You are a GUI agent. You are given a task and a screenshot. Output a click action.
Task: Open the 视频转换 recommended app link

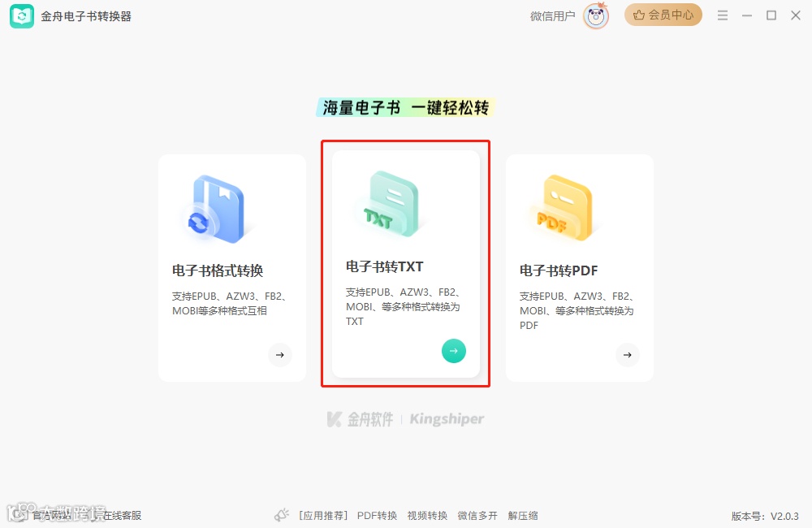point(427,516)
